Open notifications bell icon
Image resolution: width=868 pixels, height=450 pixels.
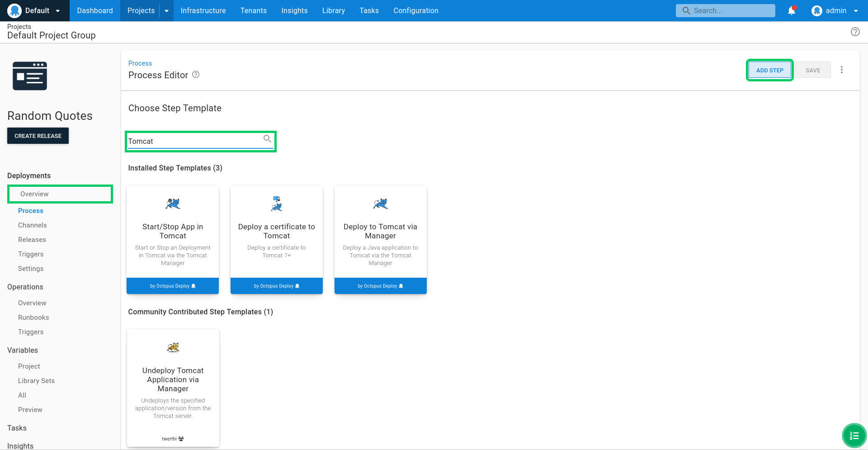click(792, 10)
